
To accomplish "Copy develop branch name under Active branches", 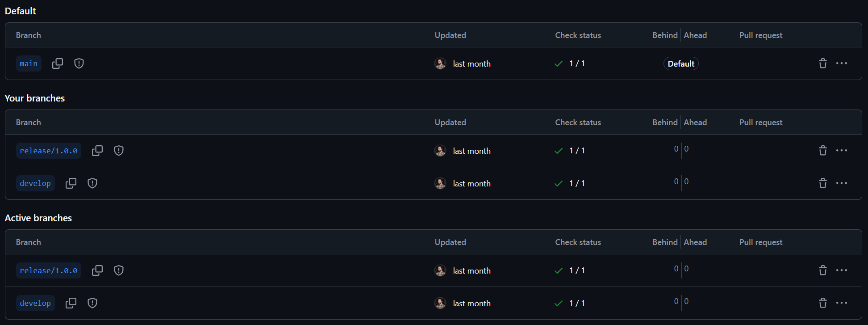I will (71, 303).
